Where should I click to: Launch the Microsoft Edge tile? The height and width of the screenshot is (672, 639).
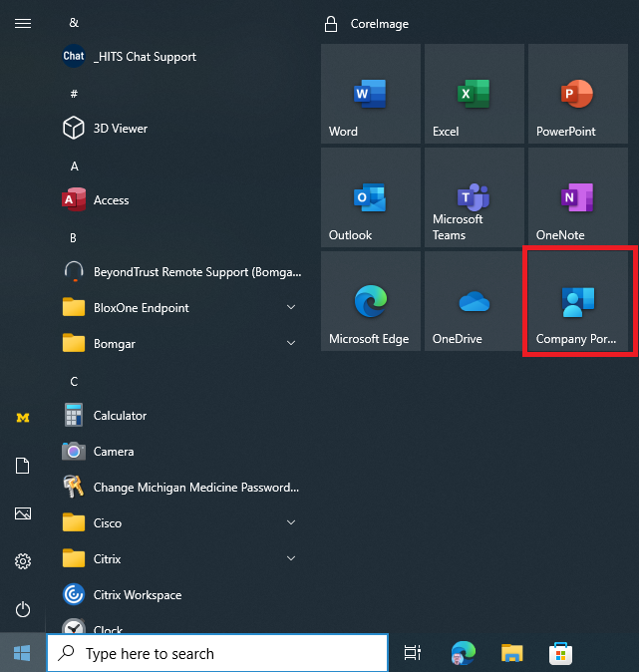[x=370, y=302]
